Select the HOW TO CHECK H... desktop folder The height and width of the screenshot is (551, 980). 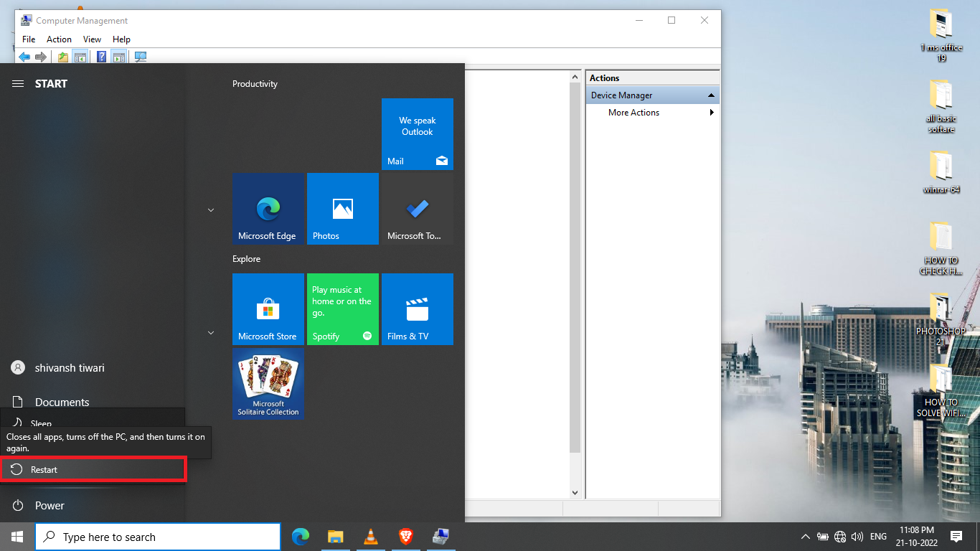(941, 248)
